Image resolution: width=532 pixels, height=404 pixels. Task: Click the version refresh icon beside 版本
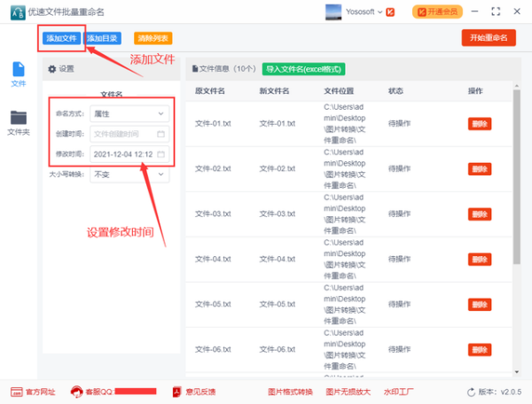point(471,392)
